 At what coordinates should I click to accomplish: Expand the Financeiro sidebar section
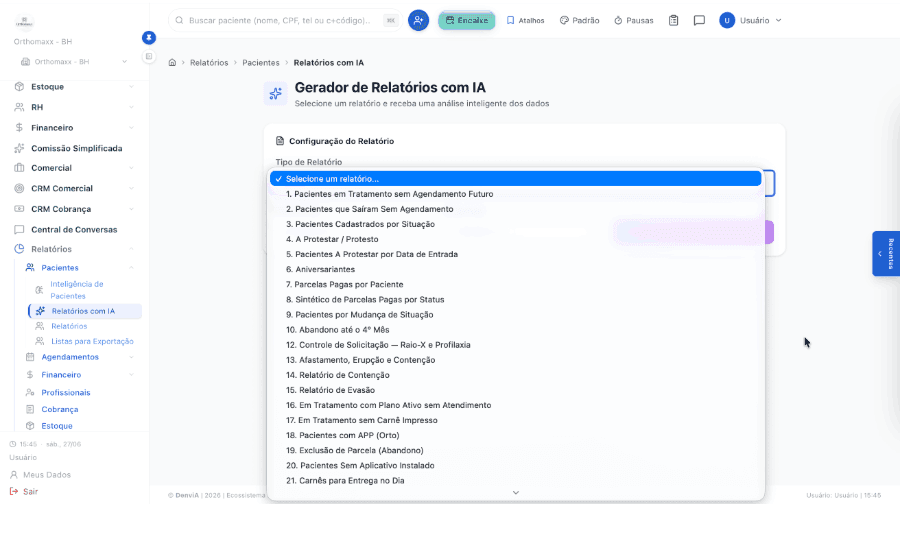74,127
